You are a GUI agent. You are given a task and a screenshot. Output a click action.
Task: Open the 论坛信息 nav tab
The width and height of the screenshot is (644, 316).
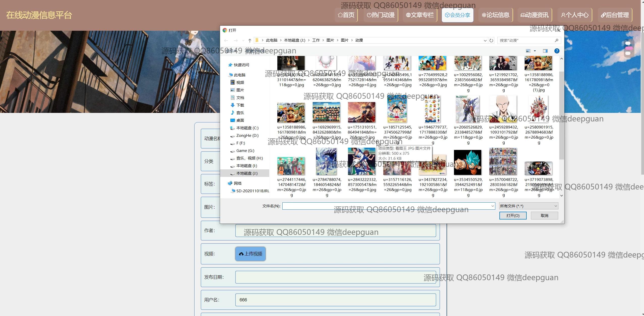coord(496,15)
